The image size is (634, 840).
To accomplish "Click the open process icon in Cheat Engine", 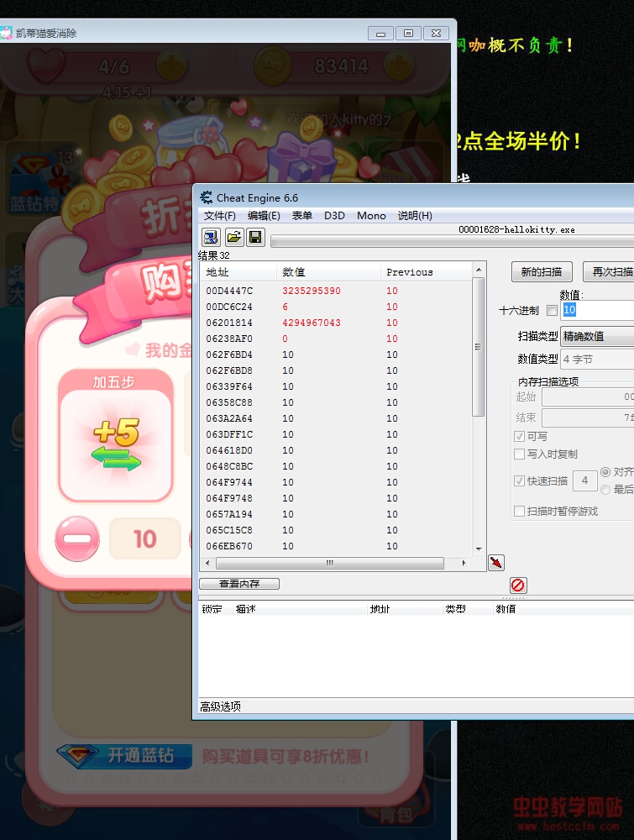I will tap(211, 237).
